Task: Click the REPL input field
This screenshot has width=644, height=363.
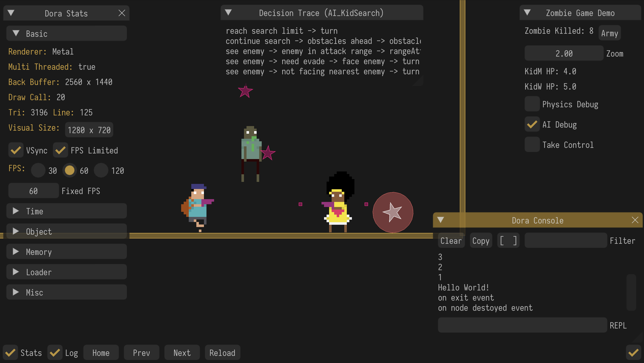Action: point(522,325)
